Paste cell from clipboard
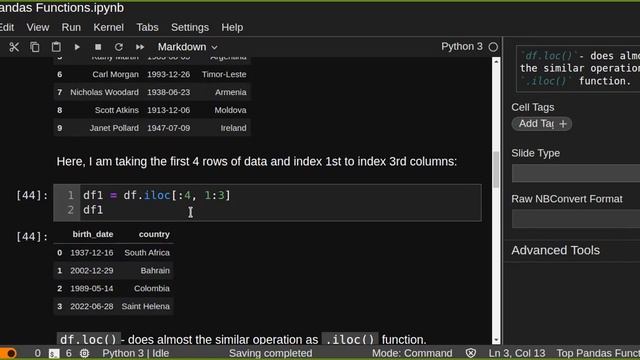Image resolution: width=640 pixels, height=360 pixels. click(56, 47)
